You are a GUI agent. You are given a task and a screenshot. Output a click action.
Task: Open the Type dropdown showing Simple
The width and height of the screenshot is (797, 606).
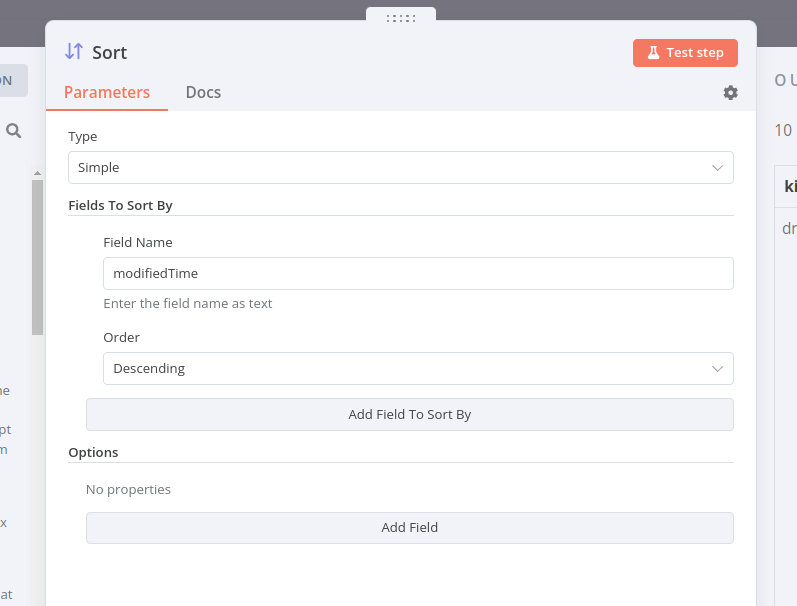(400, 168)
